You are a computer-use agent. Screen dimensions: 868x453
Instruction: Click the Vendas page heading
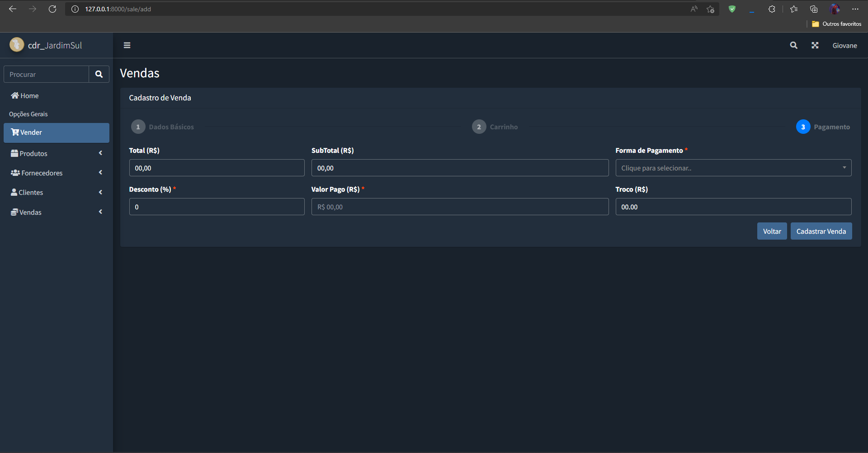pos(140,73)
